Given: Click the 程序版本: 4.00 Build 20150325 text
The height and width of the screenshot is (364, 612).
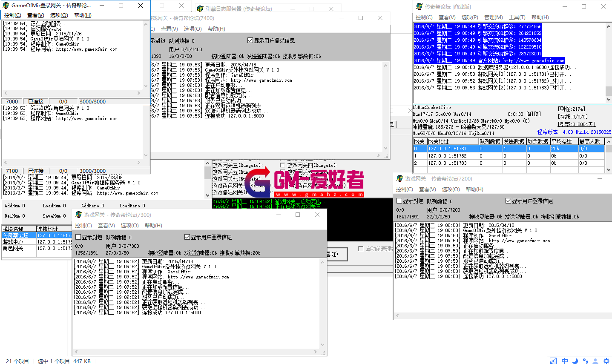Looking at the screenshot, I should (x=574, y=132).
